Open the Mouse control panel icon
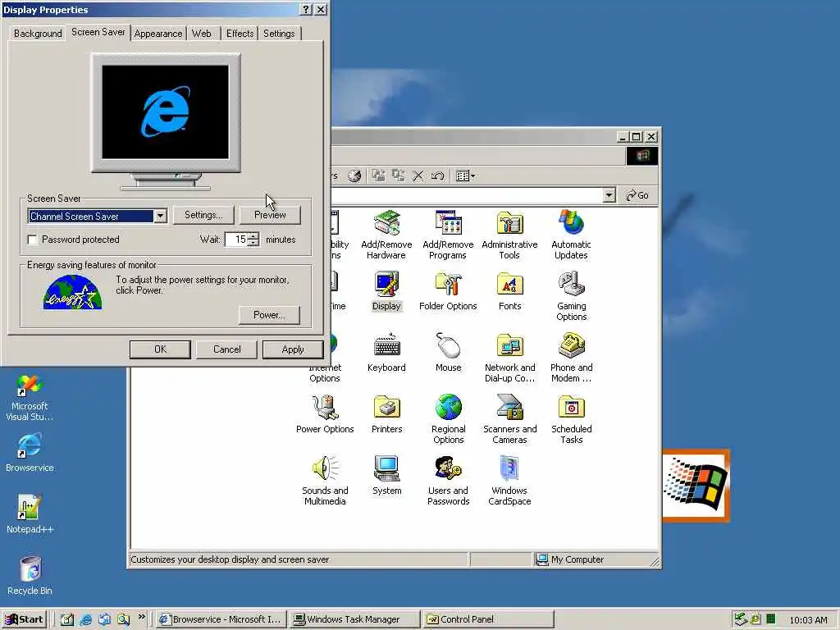Viewport: 840px width, 630px height. pyautogui.click(x=448, y=352)
